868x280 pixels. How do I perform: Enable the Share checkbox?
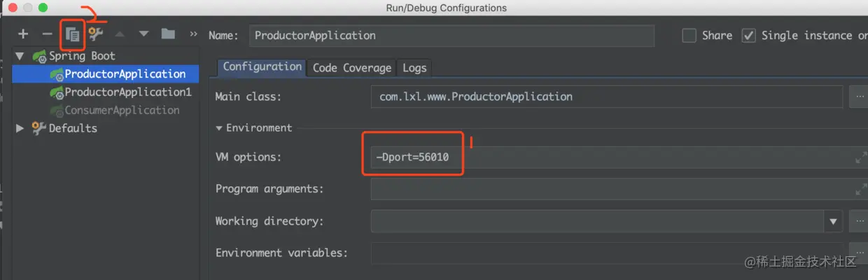(x=689, y=36)
